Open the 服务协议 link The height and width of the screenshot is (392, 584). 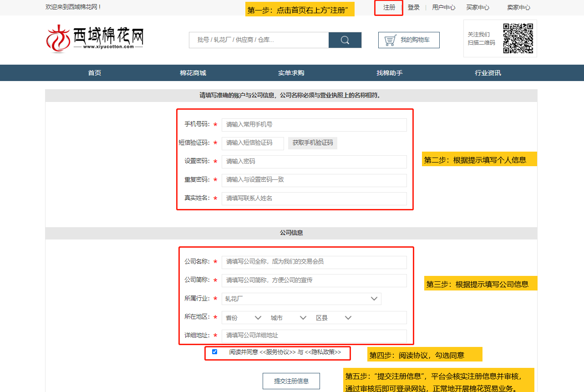278,352
